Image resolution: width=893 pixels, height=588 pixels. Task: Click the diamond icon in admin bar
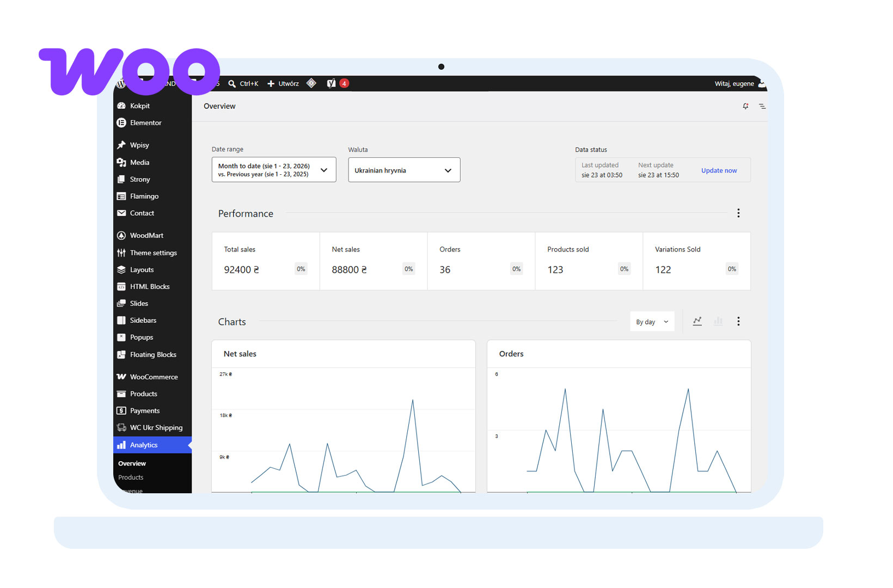click(x=311, y=83)
